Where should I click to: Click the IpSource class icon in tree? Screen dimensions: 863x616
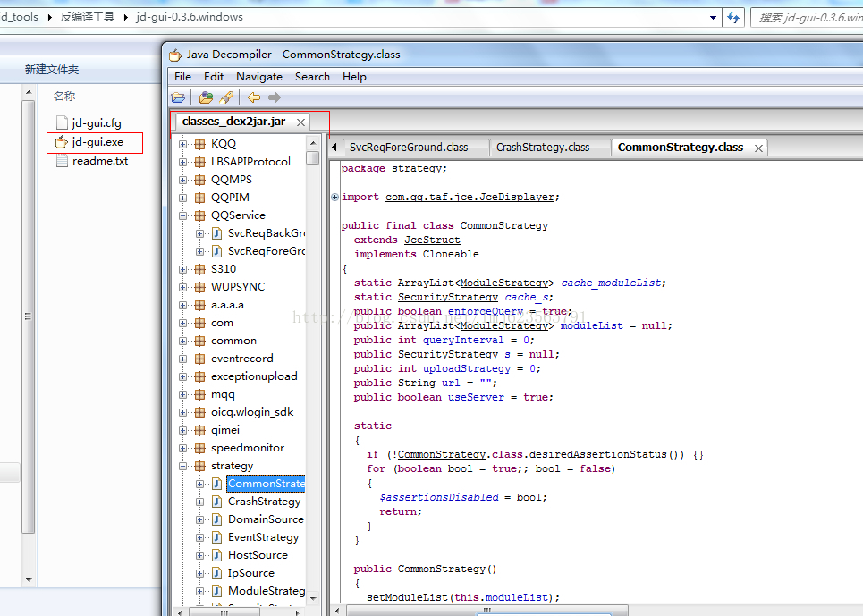tap(216, 573)
